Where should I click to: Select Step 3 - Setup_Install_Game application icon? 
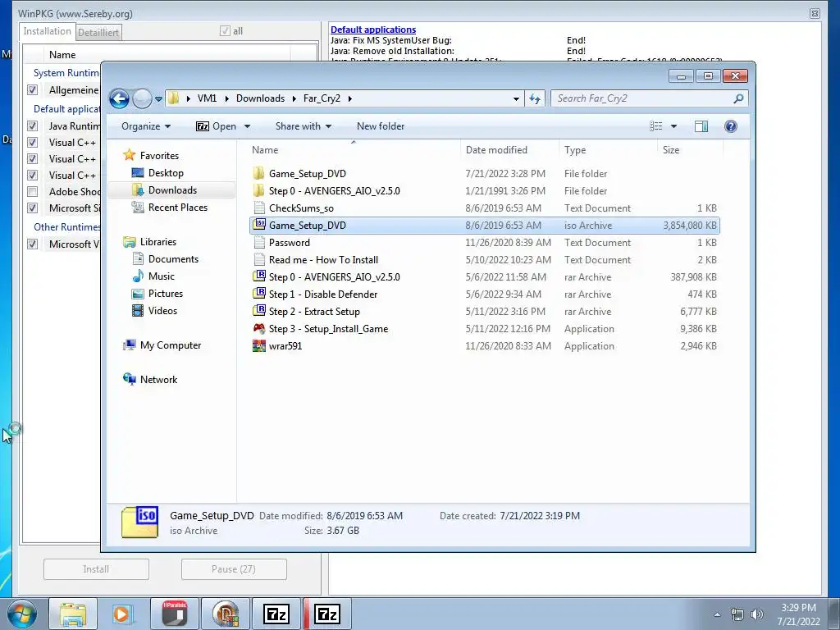click(258, 328)
